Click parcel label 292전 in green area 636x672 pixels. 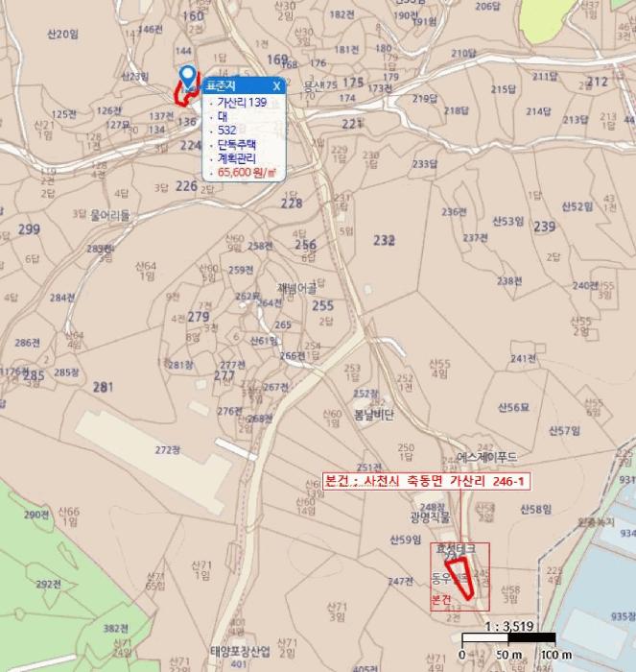tap(48, 584)
